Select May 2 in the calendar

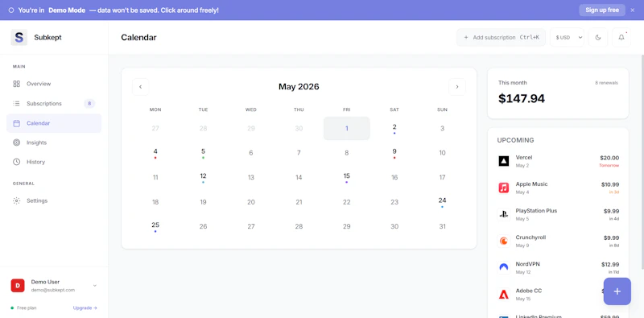point(394,129)
